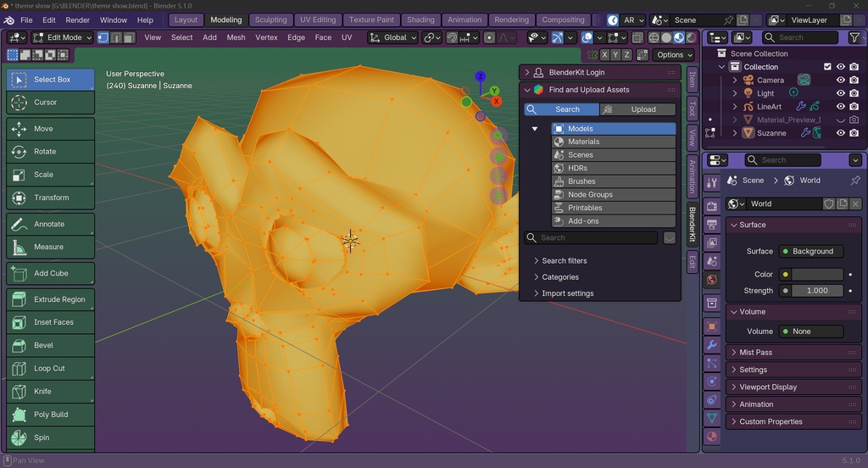Screen dimensions: 868x468
Task: Toggle proportional editing
Action: (x=489, y=37)
